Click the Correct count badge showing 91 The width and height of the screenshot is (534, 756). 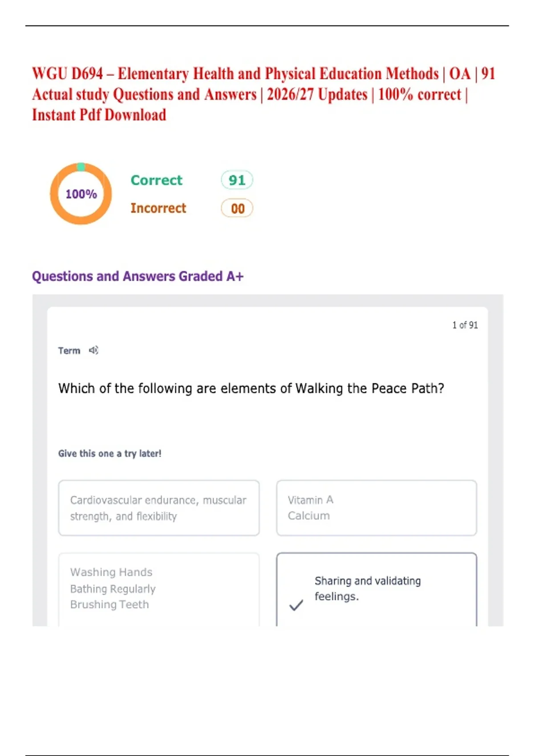click(x=237, y=180)
